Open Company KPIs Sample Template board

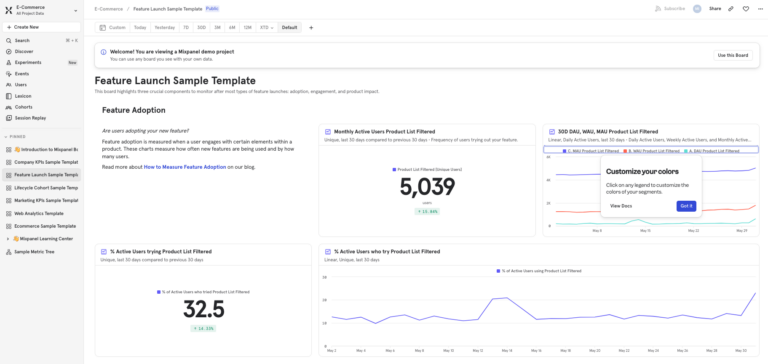[42, 162]
